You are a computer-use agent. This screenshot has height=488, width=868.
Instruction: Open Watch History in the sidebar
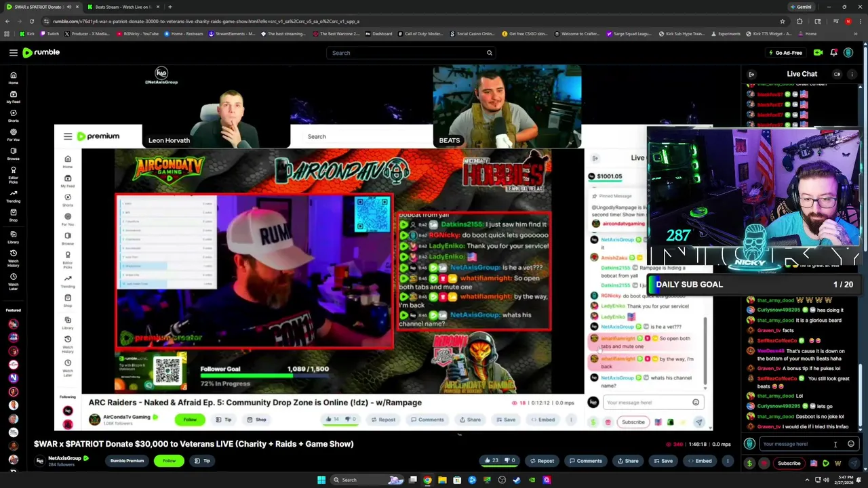coord(13,259)
